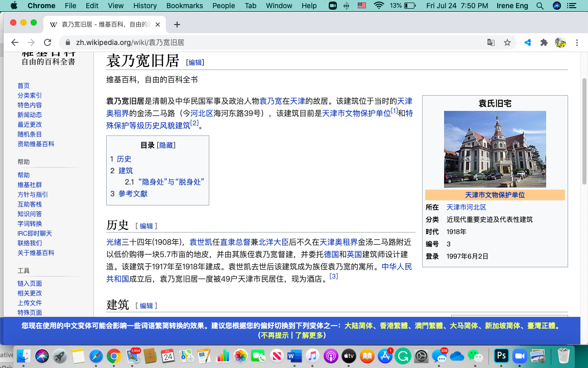588x368 pixels.
Task: Open the Extensions puzzle piece menu
Action: pyautogui.click(x=544, y=42)
